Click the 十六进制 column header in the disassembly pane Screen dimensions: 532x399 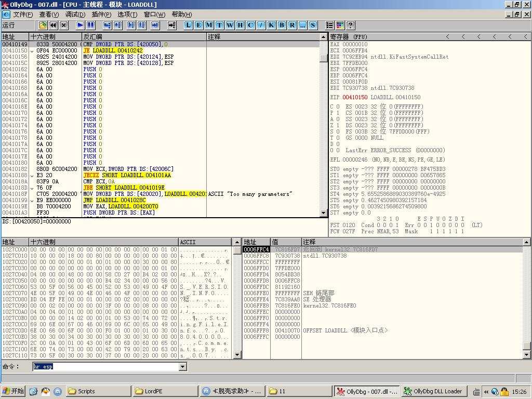tap(56, 37)
